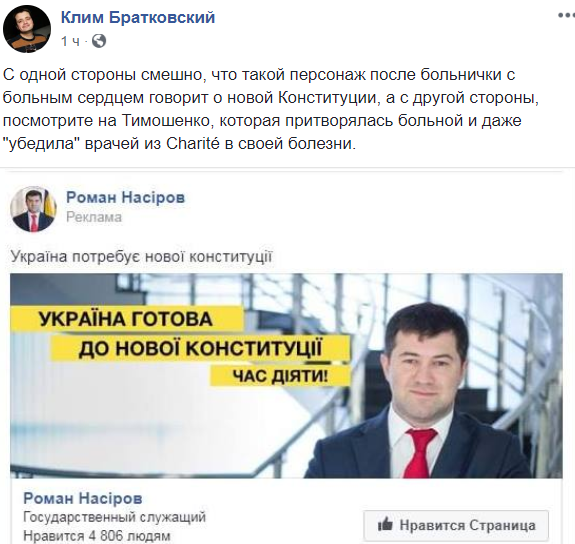Click the 'Реклама' sponsored label
This screenshot has width=575, height=544.
pyautogui.click(x=94, y=217)
